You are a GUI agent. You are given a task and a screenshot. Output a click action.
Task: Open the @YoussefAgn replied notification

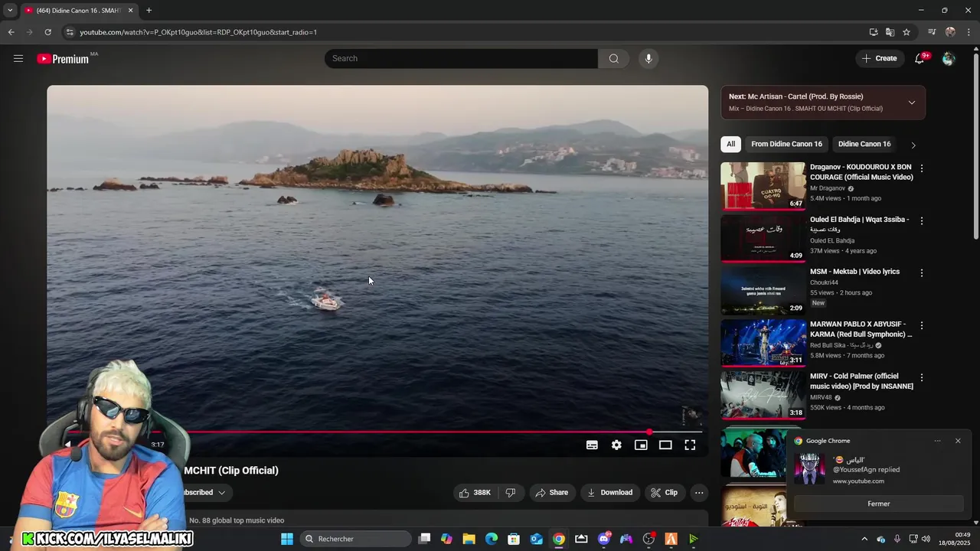[867, 470]
